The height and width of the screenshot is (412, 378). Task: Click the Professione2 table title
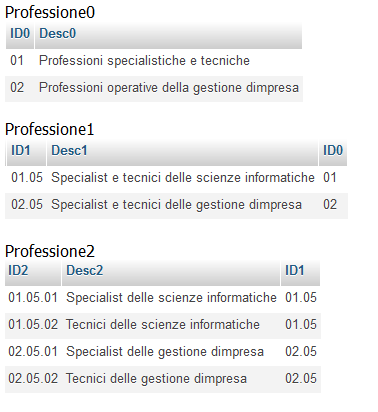pos(50,252)
